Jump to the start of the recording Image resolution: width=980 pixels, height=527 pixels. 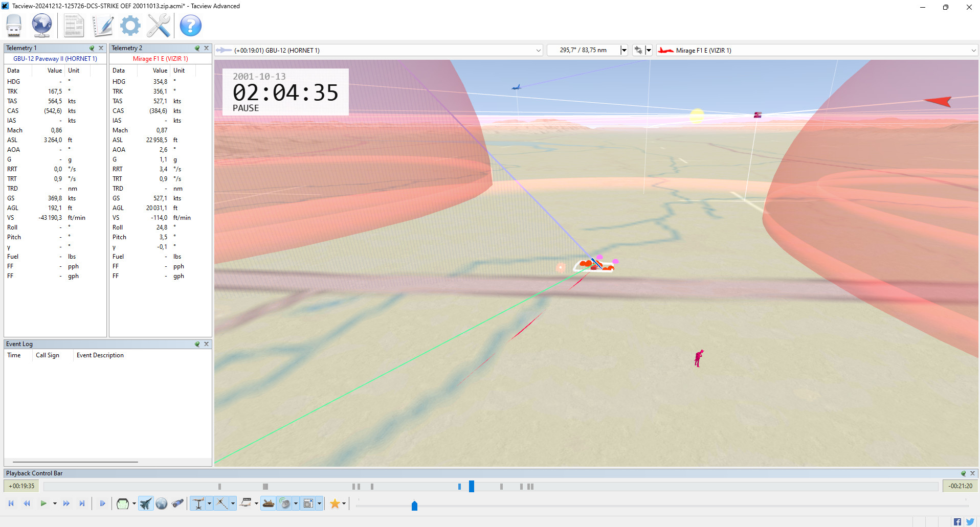point(11,503)
